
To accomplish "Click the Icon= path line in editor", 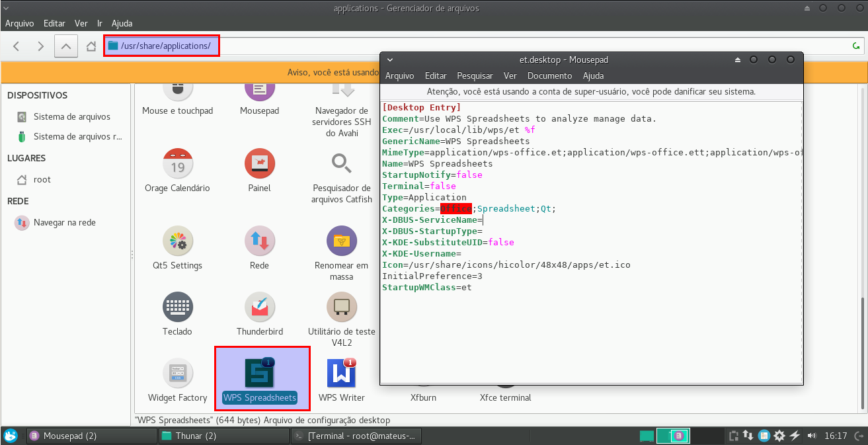I will [506, 265].
